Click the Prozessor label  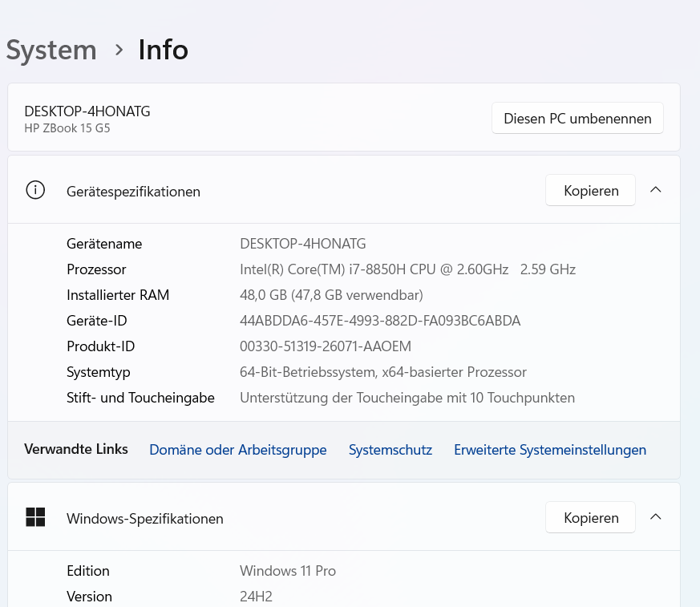(x=96, y=269)
